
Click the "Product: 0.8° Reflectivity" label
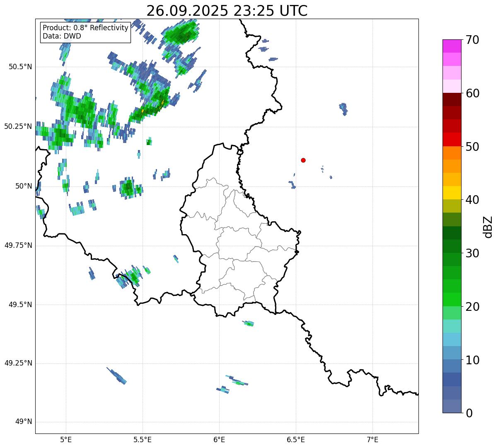85,28
